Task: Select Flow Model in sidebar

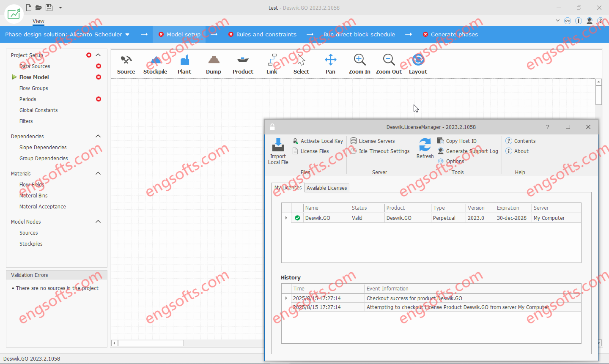Action: coord(34,77)
